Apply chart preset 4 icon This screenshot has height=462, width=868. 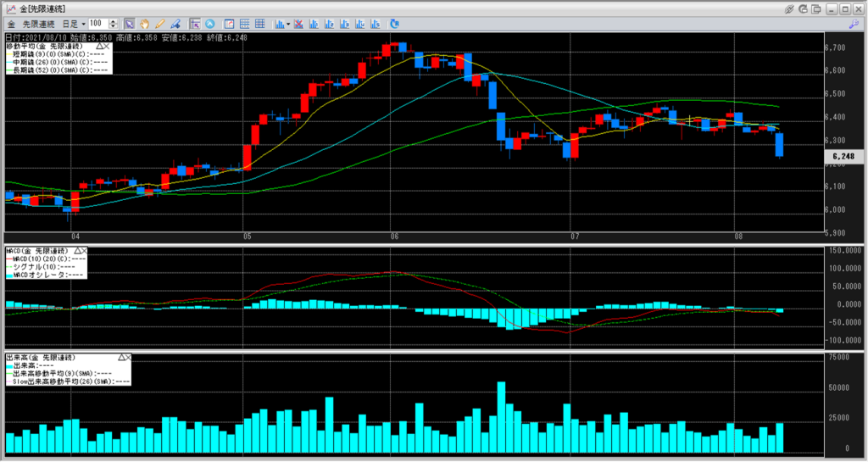(x=359, y=24)
